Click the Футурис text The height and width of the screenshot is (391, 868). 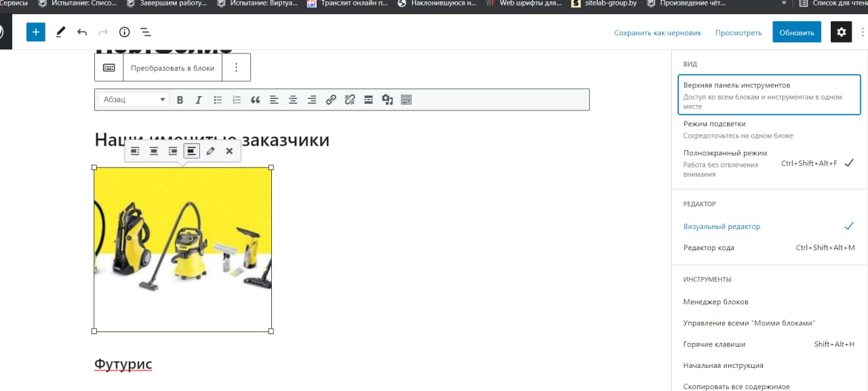(x=123, y=364)
